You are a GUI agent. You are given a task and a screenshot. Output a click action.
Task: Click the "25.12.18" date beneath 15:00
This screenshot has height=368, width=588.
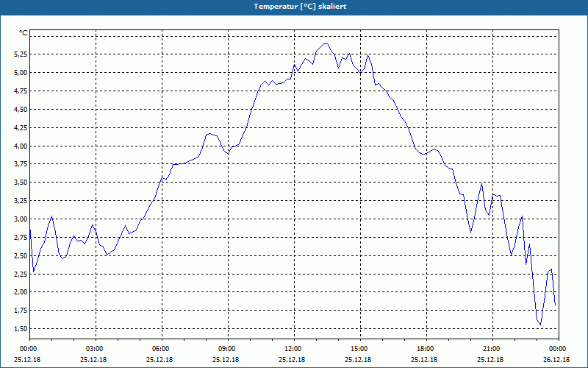[358, 360]
